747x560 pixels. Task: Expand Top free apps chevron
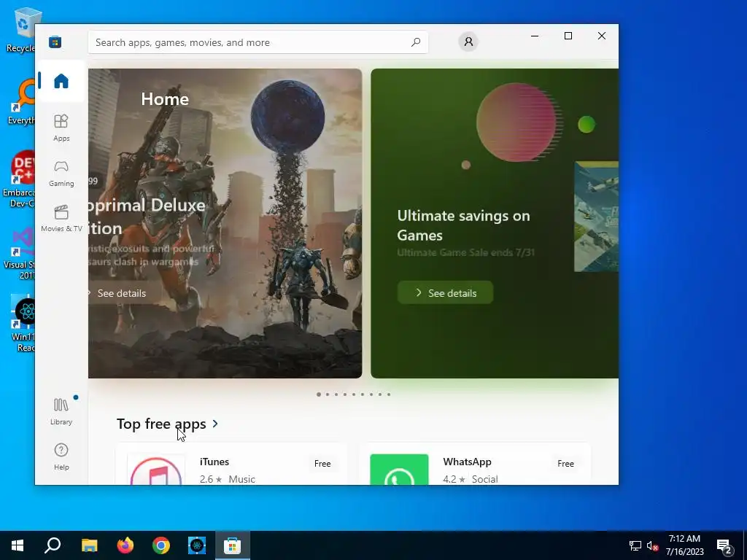click(x=215, y=424)
